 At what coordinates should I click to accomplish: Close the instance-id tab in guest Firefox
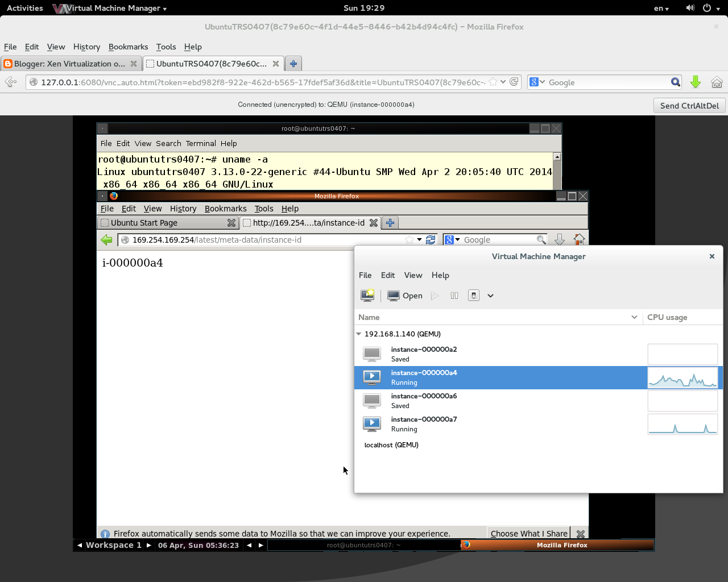(374, 223)
